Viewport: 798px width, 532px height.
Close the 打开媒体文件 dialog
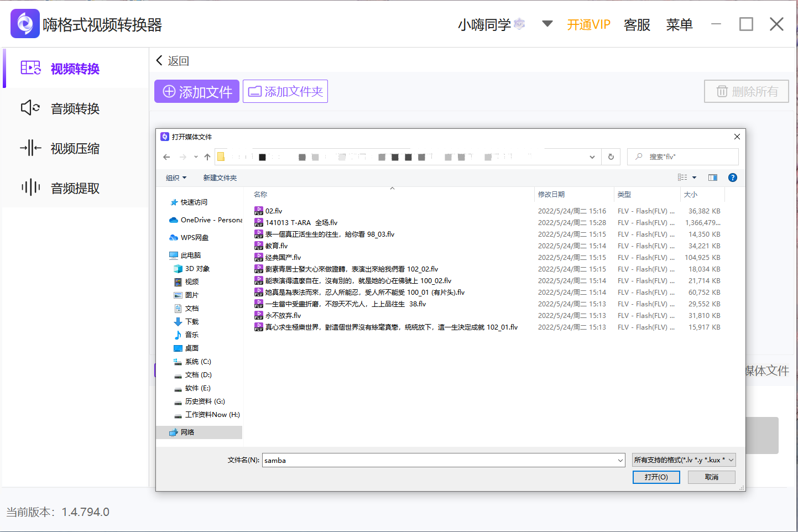737,137
